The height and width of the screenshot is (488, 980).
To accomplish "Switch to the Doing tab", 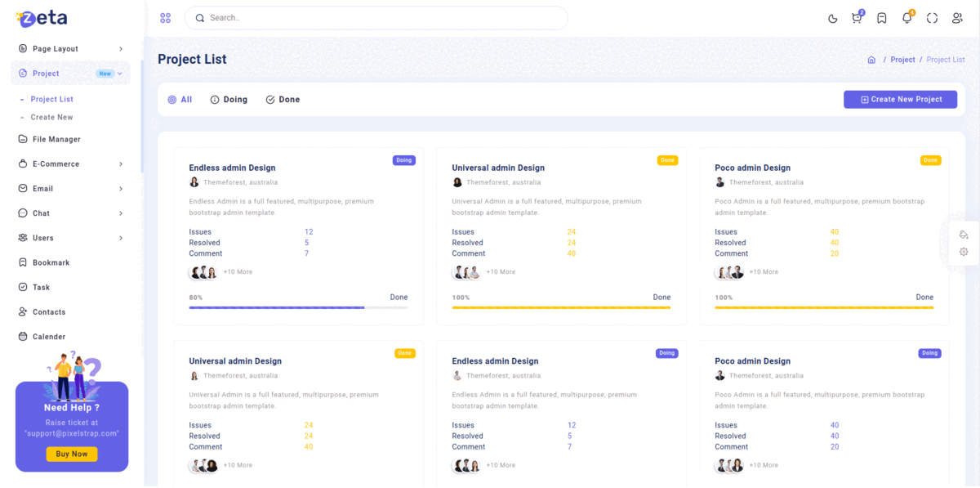I will [x=229, y=100].
